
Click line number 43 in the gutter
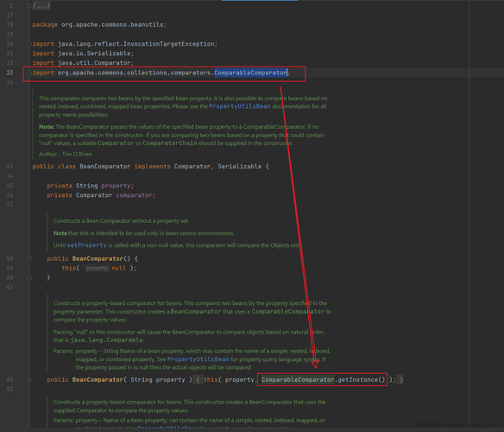point(10,167)
